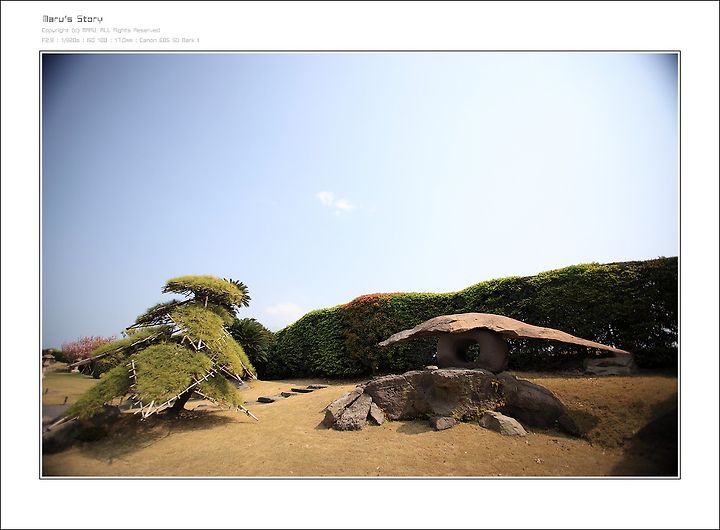Click the camera EXIF info line

120,40
